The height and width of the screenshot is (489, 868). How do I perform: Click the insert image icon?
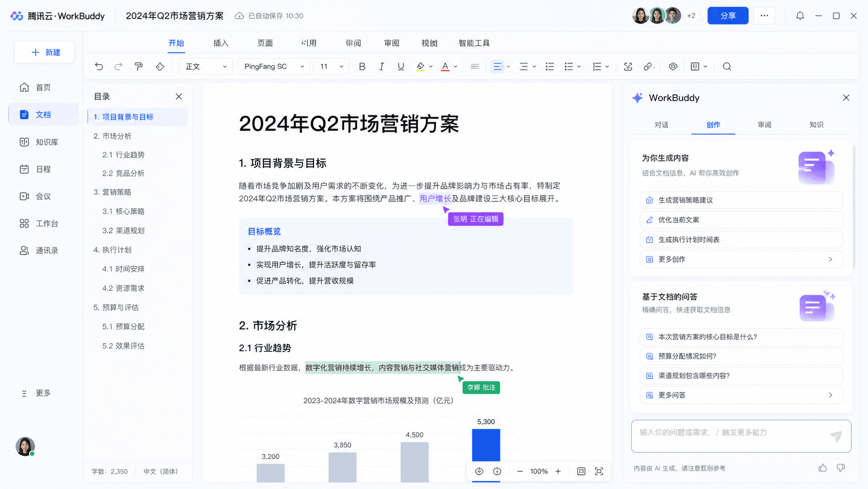tap(628, 67)
